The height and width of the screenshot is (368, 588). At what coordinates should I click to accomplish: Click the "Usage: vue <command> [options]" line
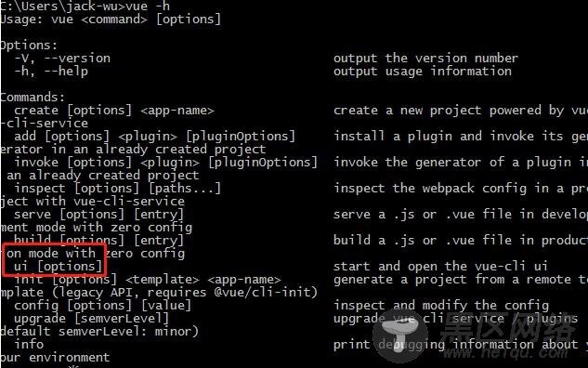[x=111, y=20]
